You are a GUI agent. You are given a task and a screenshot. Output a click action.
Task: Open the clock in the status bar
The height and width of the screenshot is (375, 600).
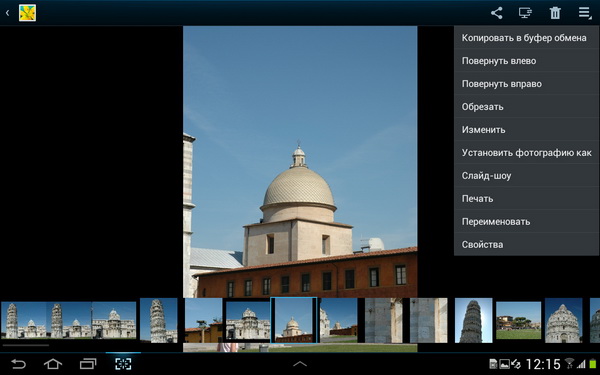click(x=543, y=364)
